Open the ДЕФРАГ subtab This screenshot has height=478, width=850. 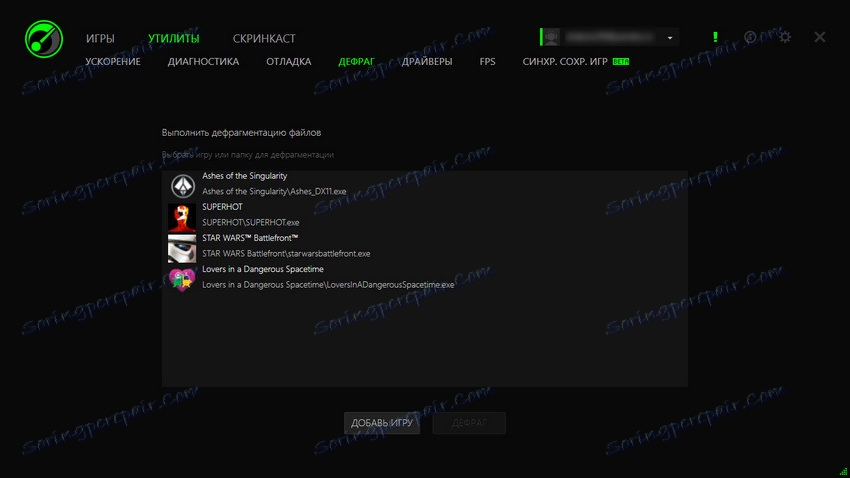[356, 62]
